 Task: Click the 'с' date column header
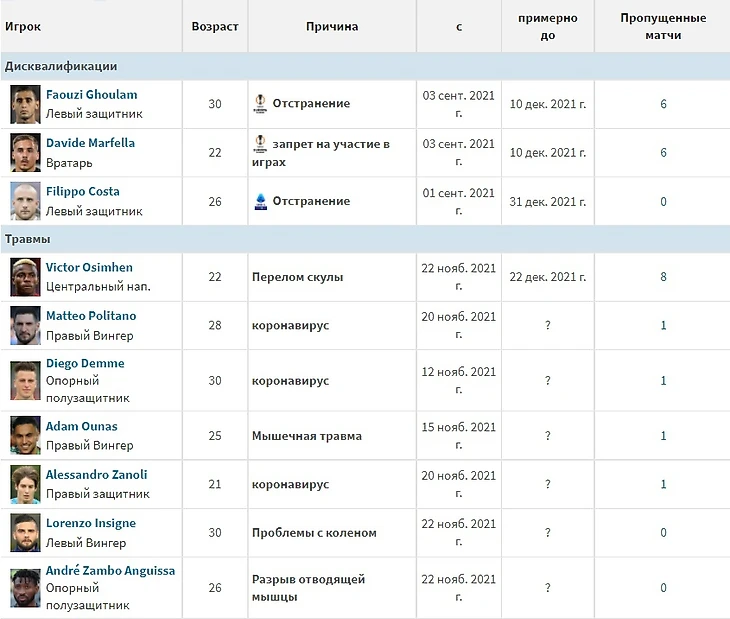(x=459, y=27)
